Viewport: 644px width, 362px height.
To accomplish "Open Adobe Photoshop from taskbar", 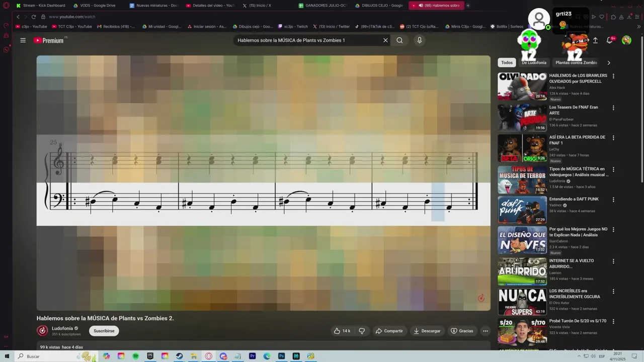I will (x=282, y=356).
